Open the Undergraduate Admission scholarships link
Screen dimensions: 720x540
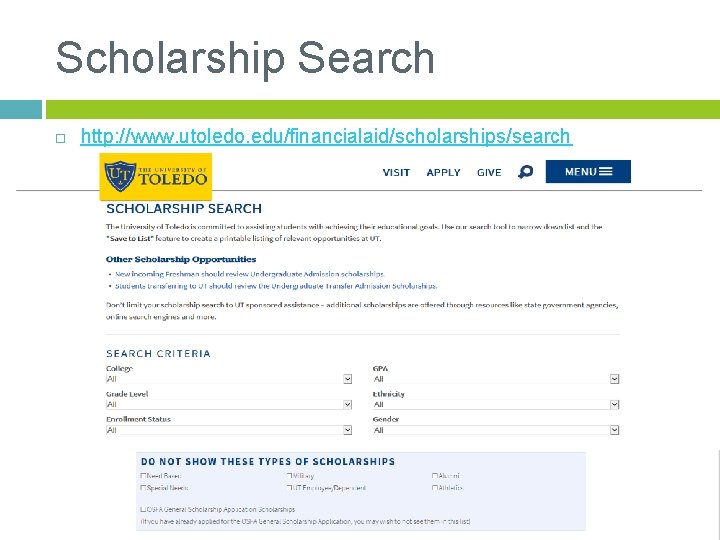298,274
